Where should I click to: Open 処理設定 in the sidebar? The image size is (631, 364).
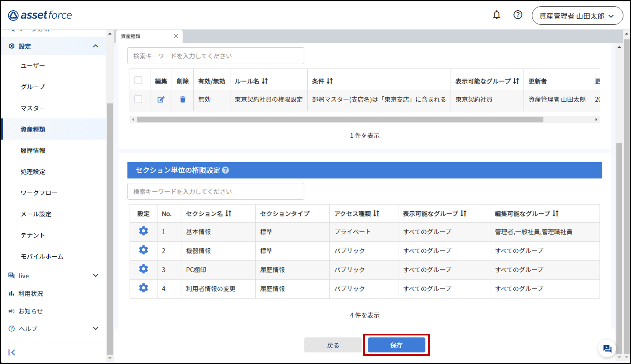click(x=33, y=172)
